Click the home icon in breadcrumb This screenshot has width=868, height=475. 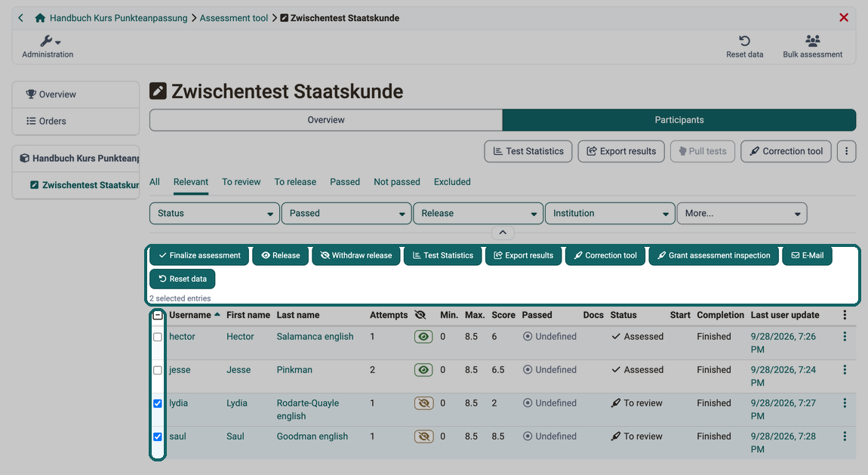(40, 17)
